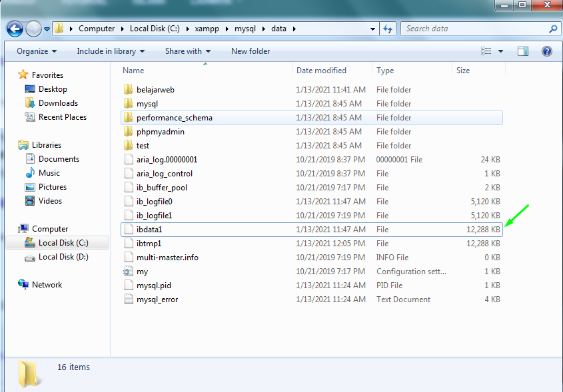Image resolution: width=563 pixels, height=392 pixels.
Task: Select the file name mysql_error
Action: click(x=157, y=299)
